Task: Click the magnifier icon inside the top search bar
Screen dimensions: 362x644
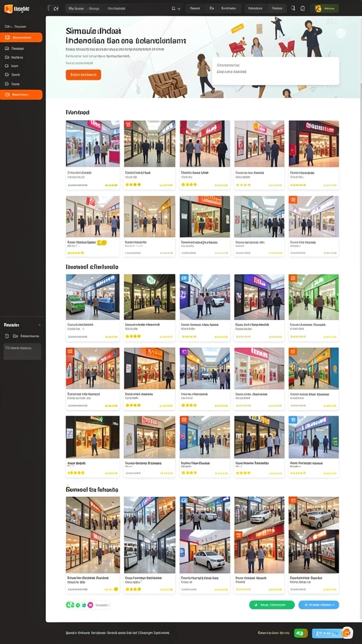Action: 173,8
